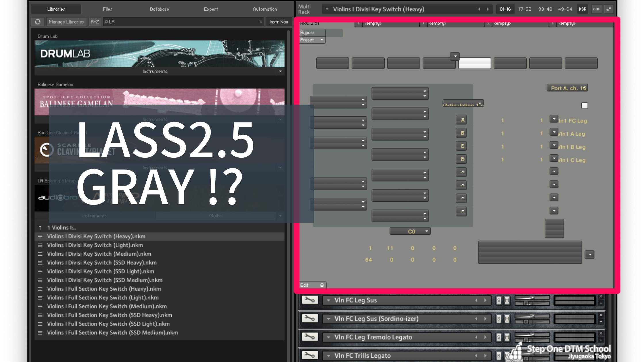Image resolution: width=644 pixels, height=362 pixels.
Task: Expand Drum Lab Instruments dropdown arrow
Action: point(280,71)
